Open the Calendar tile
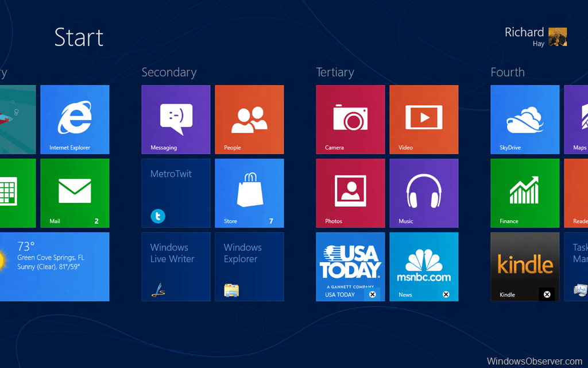This screenshot has width=588, height=368. tap(18, 193)
